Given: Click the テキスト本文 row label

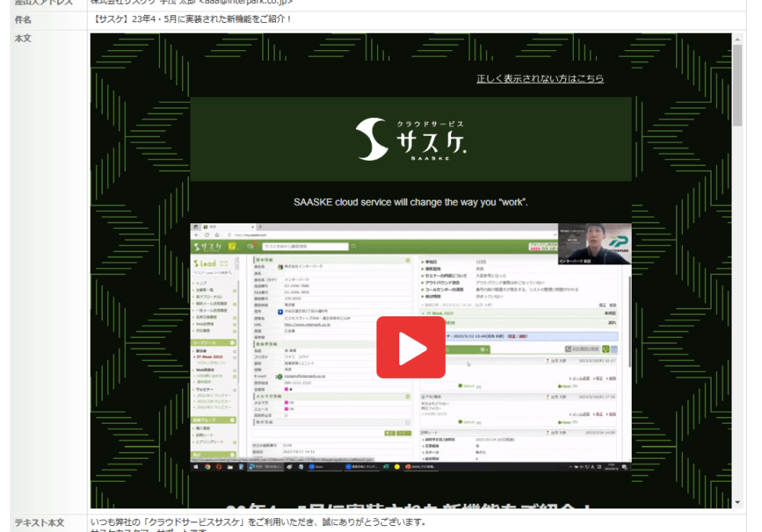Looking at the screenshot, I should [40, 523].
